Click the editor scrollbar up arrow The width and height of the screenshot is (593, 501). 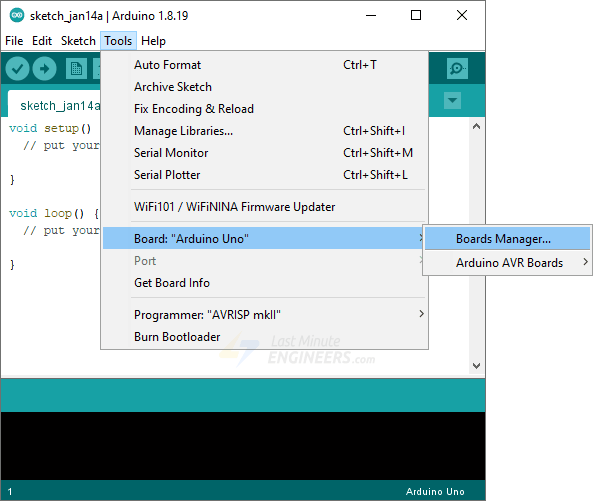(477, 126)
